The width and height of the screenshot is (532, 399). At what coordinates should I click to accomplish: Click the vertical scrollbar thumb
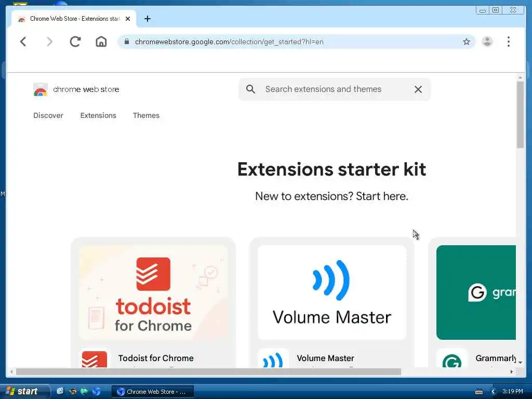[520, 115]
